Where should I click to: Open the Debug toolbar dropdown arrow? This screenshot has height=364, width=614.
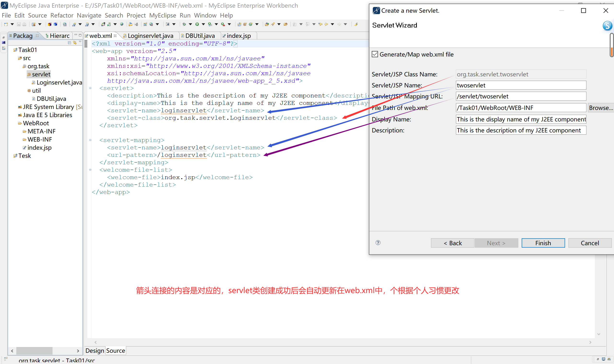click(190, 24)
